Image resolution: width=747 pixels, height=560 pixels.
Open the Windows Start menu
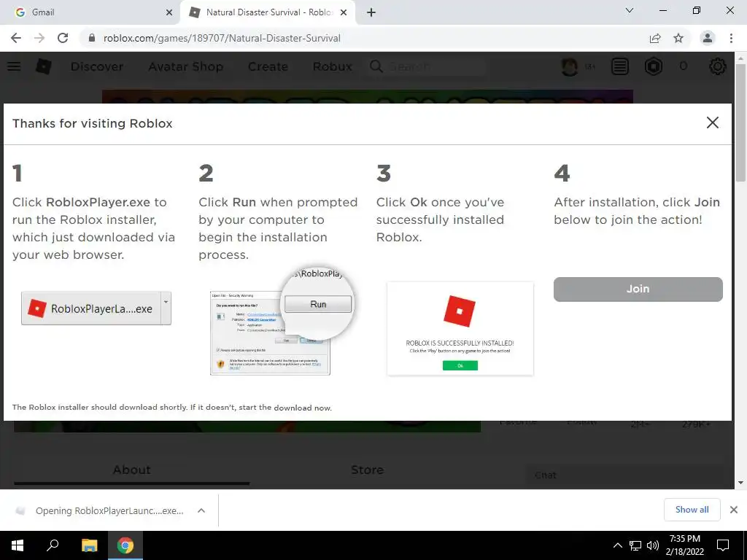tap(18, 545)
